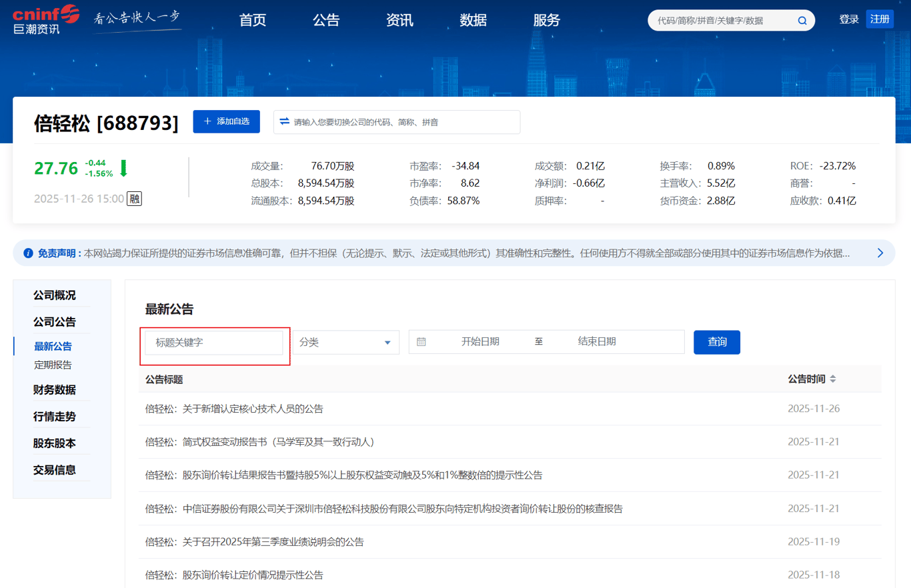Screen dimensions: 911x588
Task: Click the date 2025-11-19 in announcement list
Action: pyautogui.click(x=814, y=542)
